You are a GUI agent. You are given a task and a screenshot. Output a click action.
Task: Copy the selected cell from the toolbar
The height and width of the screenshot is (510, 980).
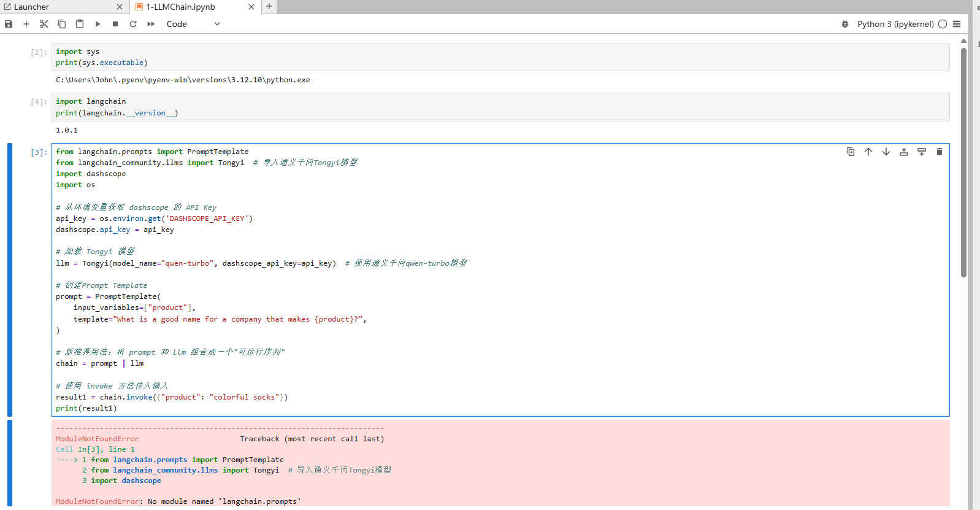tap(62, 24)
